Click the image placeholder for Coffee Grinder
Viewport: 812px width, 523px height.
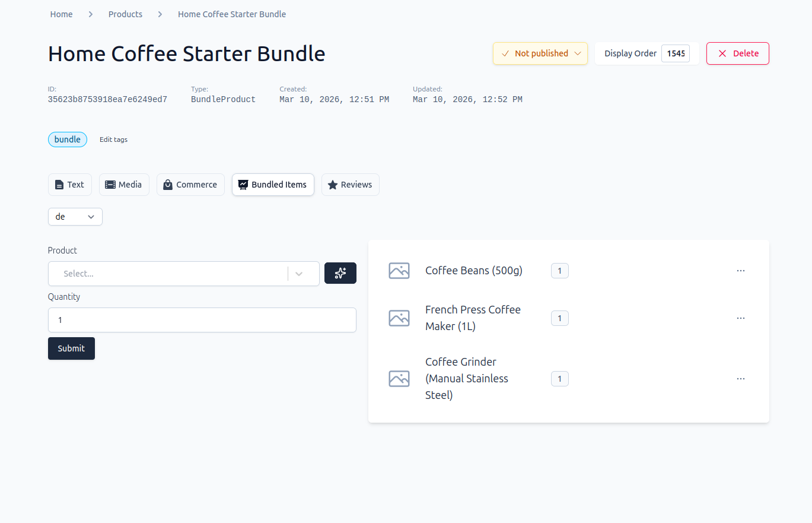(399, 379)
